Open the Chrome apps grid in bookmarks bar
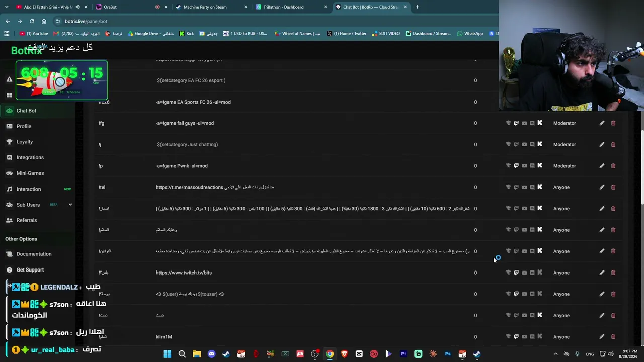This screenshot has width=644, height=362. point(7,34)
